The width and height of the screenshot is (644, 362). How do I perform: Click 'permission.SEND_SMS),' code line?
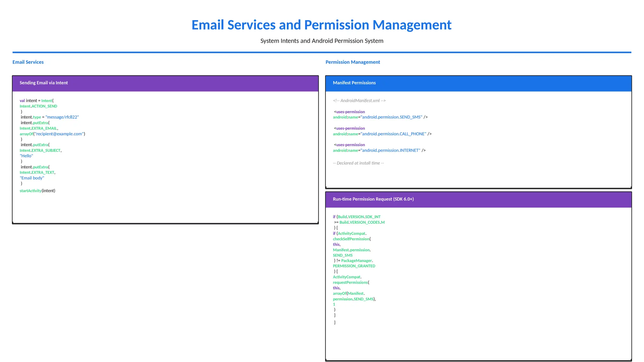pos(354,299)
